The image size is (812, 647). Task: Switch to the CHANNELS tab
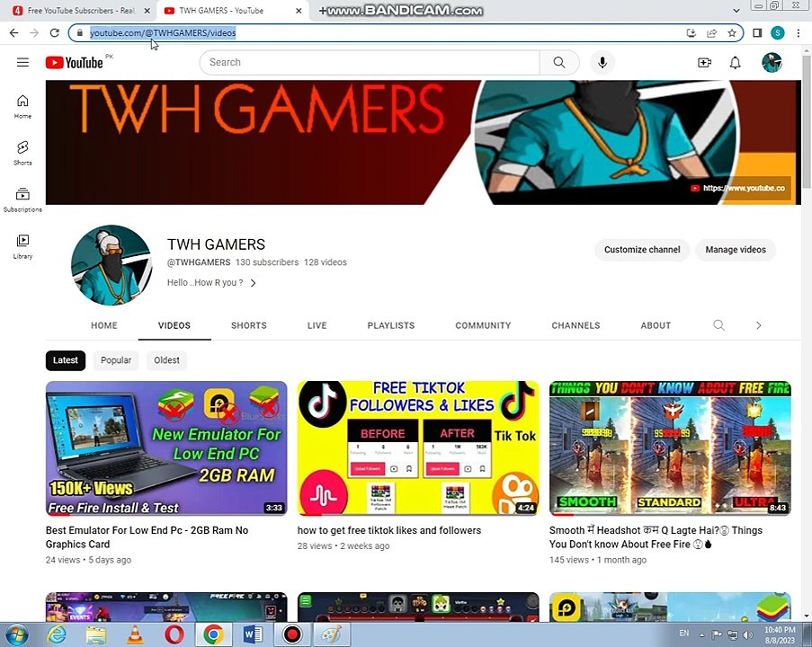(x=576, y=325)
